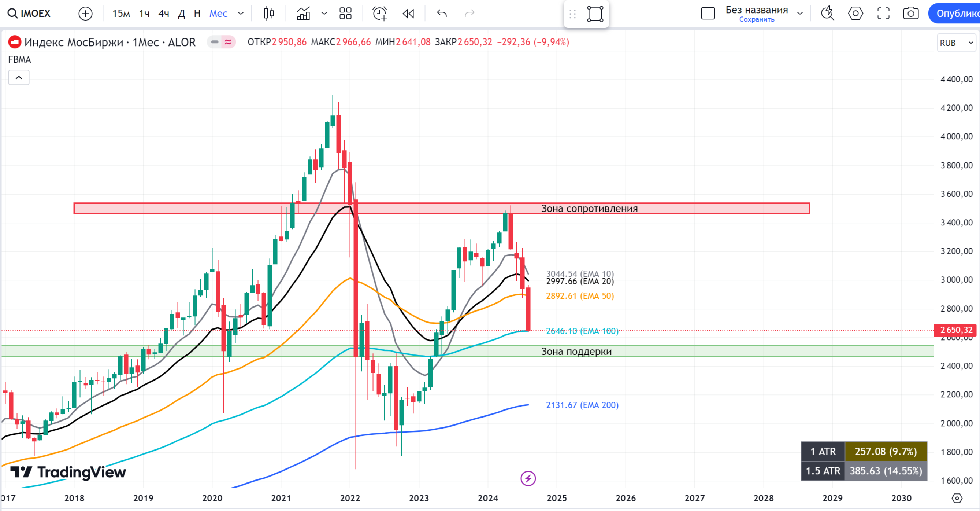The width and height of the screenshot is (980, 511).
Task: Toggle the dash data mode pill
Action: pyautogui.click(x=215, y=42)
